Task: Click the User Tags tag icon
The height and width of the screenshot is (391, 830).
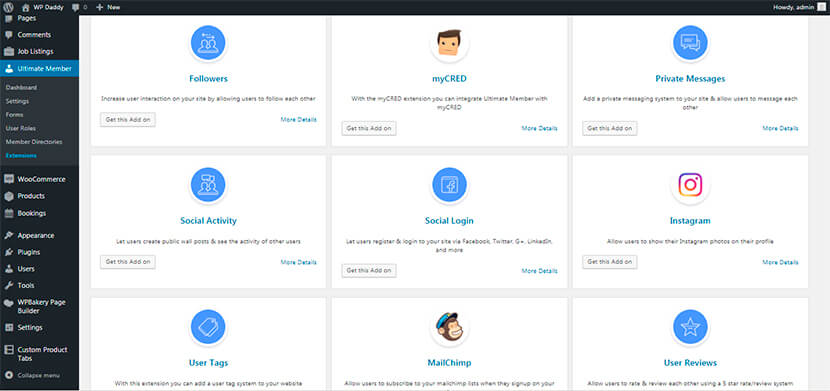Action: coord(208,328)
